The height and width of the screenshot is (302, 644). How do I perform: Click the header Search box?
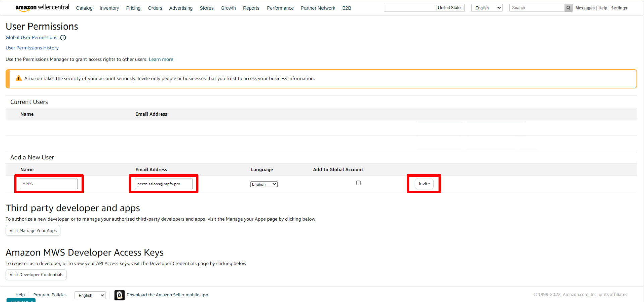tap(536, 8)
